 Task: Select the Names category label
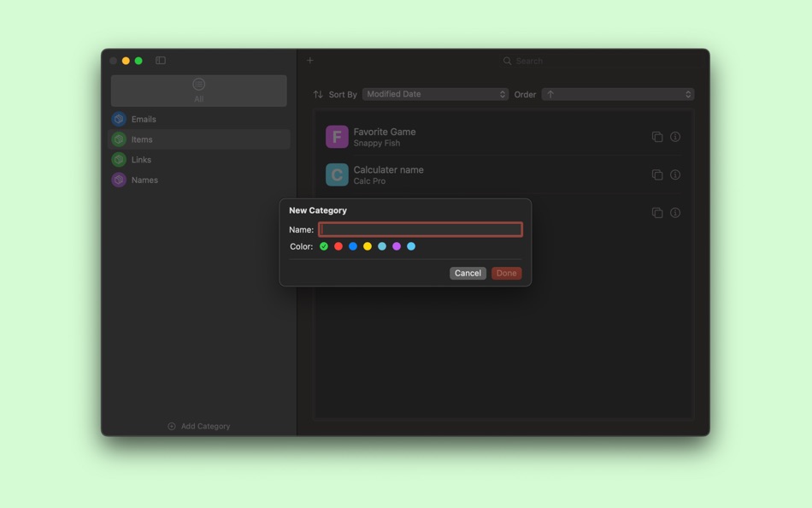(144, 180)
